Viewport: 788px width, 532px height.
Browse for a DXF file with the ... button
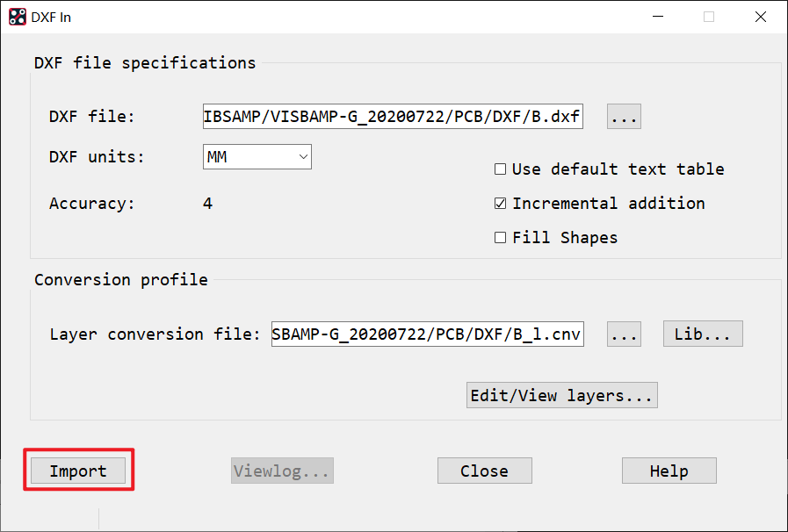pos(624,117)
